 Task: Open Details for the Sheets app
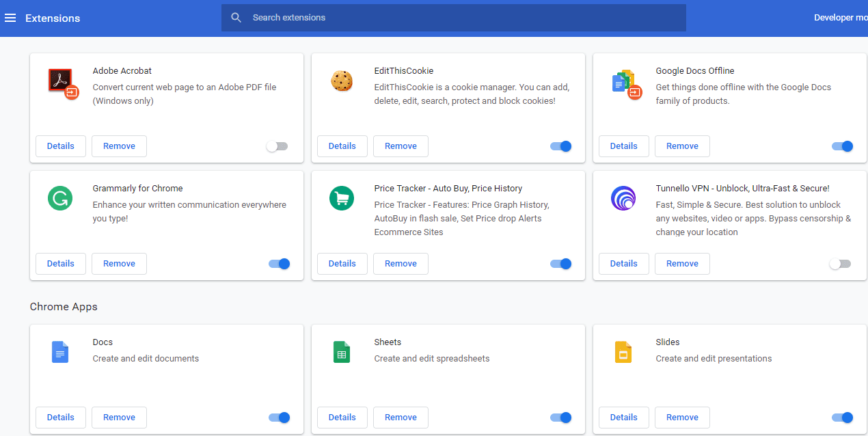pyautogui.click(x=342, y=417)
